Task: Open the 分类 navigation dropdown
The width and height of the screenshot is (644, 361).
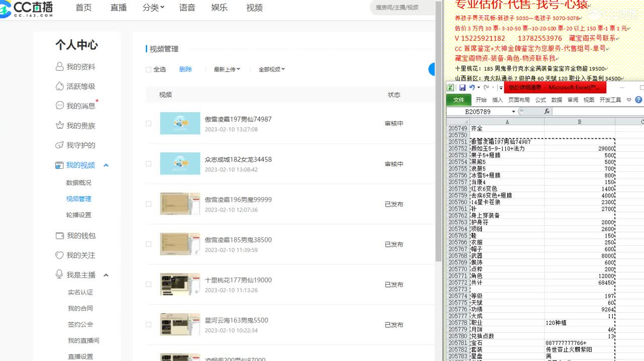Action: pyautogui.click(x=153, y=8)
